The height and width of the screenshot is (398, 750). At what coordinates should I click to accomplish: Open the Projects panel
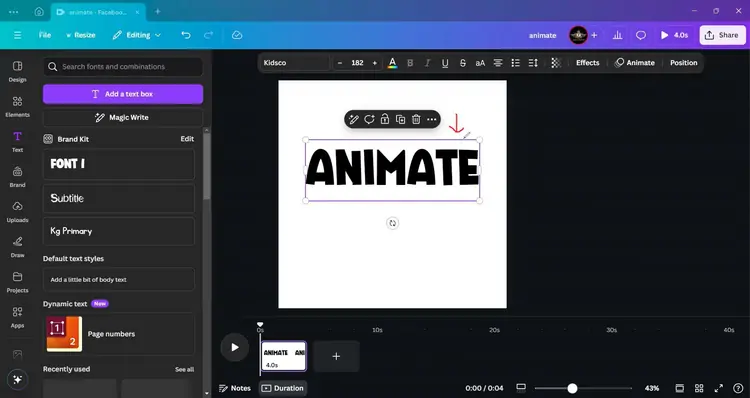[x=17, y=282]
